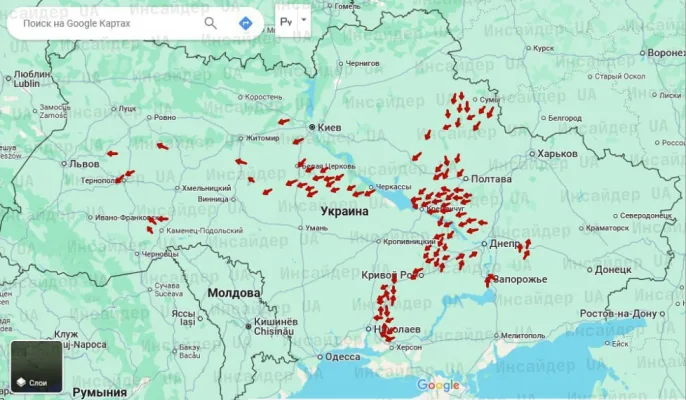The width and height of the screenshot is (686, 400).
Task: Select the Киев capital marker dot
Action: pos(312,128)
